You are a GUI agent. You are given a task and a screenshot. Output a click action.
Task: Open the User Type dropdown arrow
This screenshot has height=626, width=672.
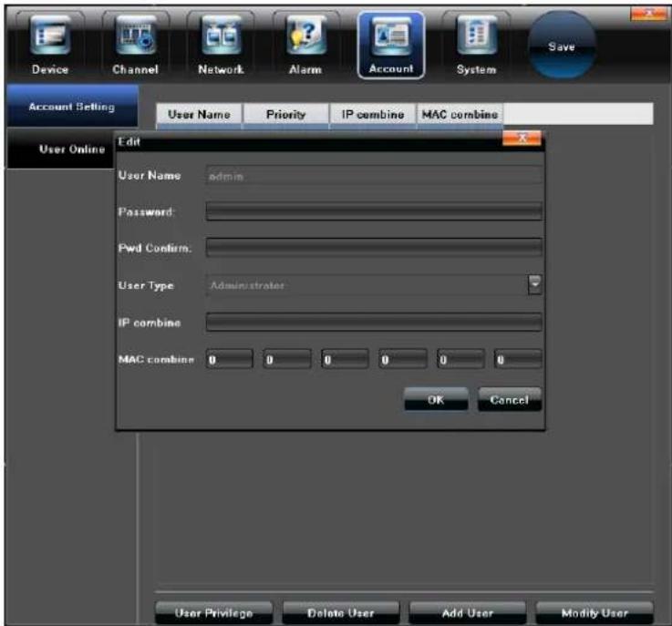(x=535, y=284)
